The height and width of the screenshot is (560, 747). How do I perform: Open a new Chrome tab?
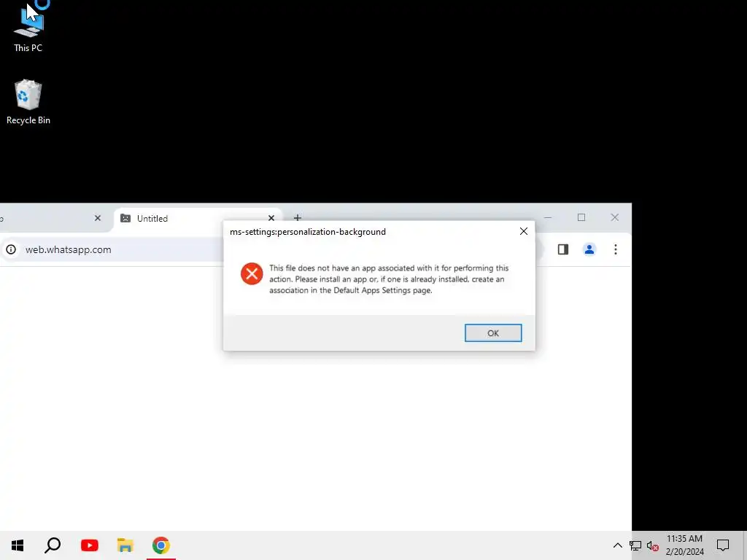(298, 218)
